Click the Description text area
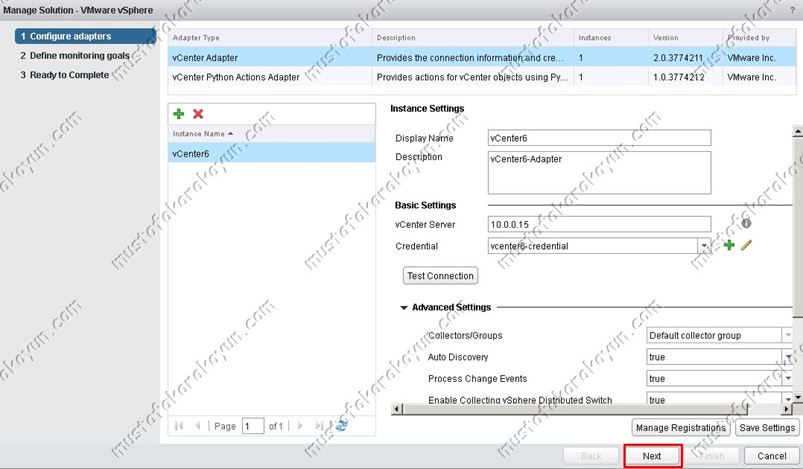Image resolution: width=803 pixels, height=469 pixels. (x=599, y=173)
